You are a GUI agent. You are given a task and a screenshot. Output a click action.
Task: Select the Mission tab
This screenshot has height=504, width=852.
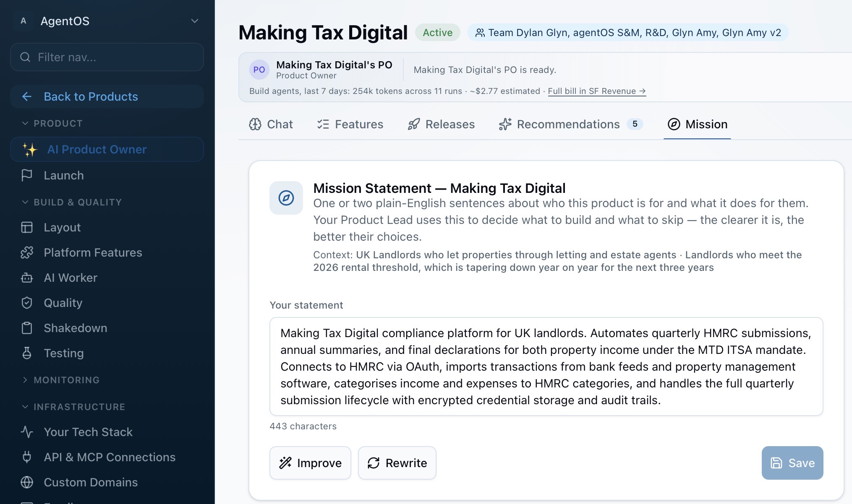(x=697, y=124)
